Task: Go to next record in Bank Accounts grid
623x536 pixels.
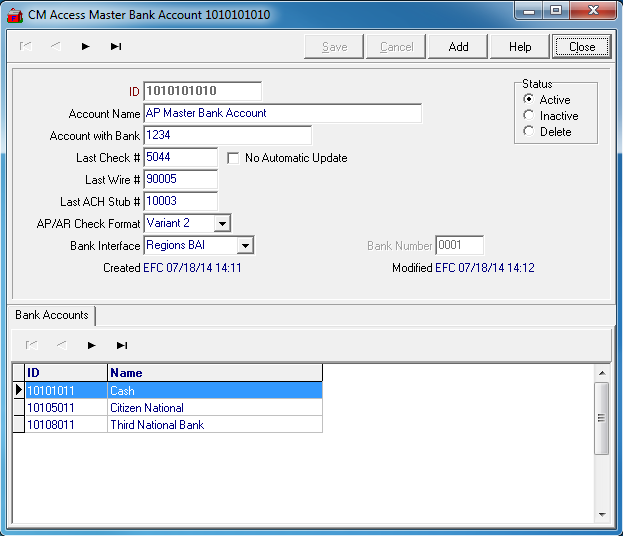Action: tap(91, 345)
